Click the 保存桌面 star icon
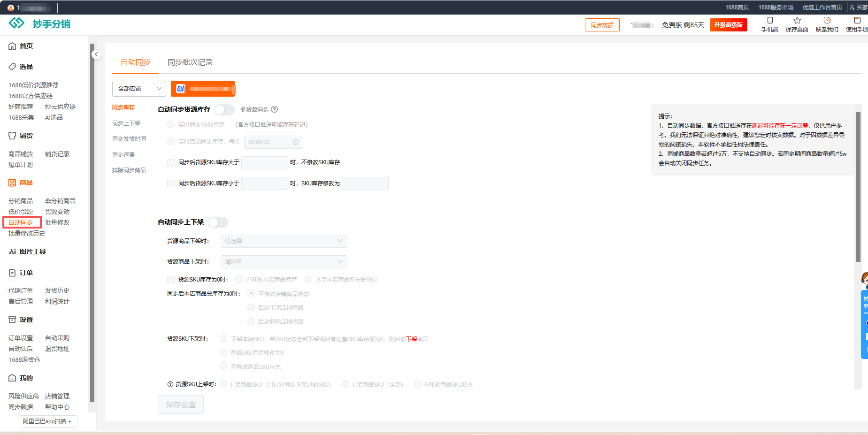This screenshot has width=868, height=435. 797,21
